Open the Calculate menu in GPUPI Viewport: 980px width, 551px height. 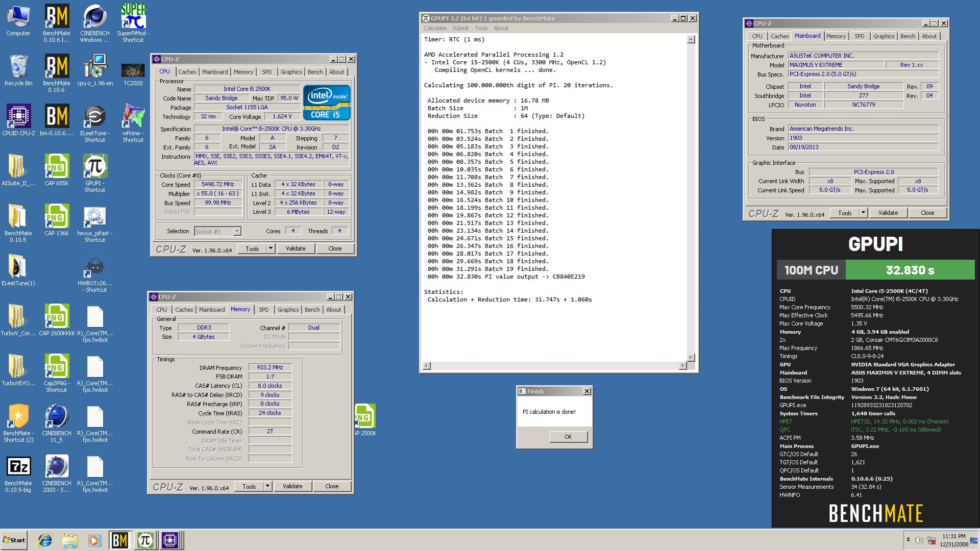(x=435, y=28)
